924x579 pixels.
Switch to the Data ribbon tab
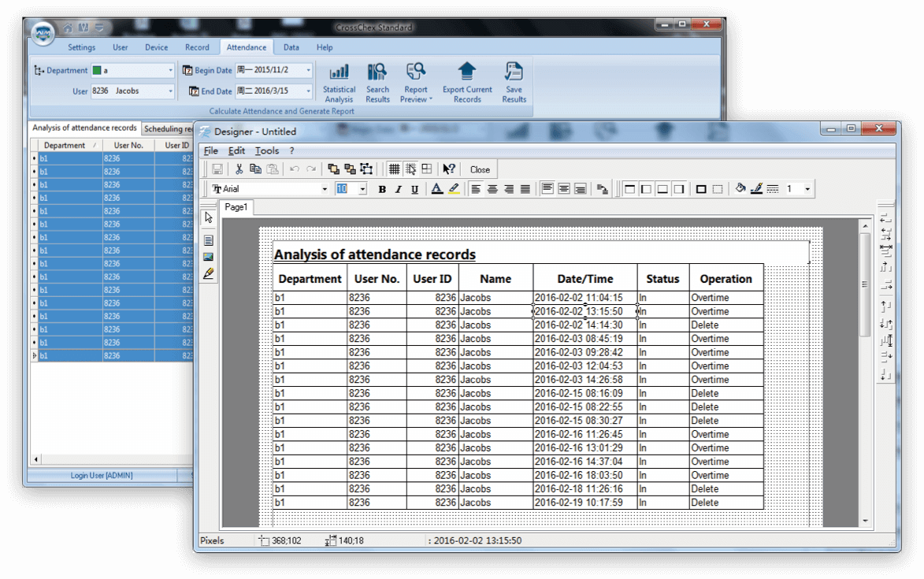coord(291,47)
